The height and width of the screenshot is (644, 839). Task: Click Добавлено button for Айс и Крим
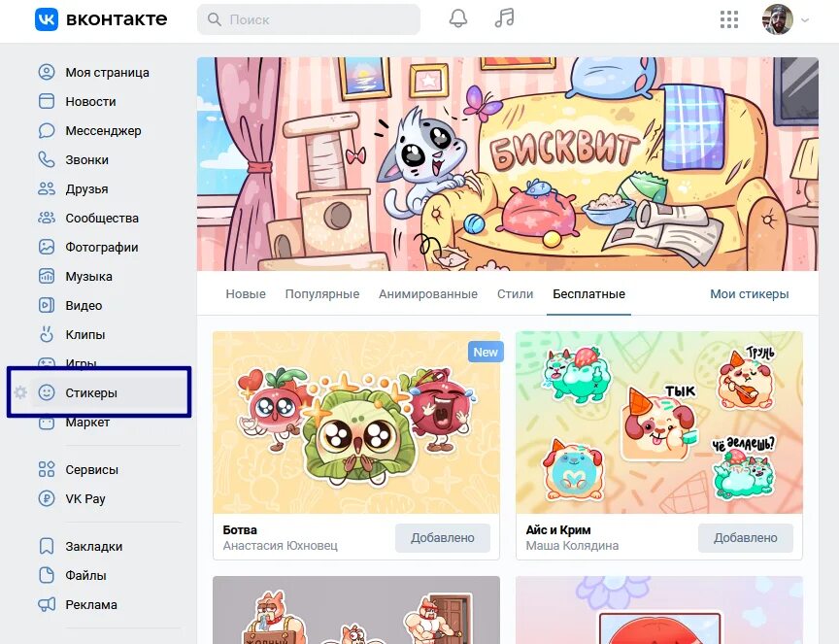(x=746, y=537)
